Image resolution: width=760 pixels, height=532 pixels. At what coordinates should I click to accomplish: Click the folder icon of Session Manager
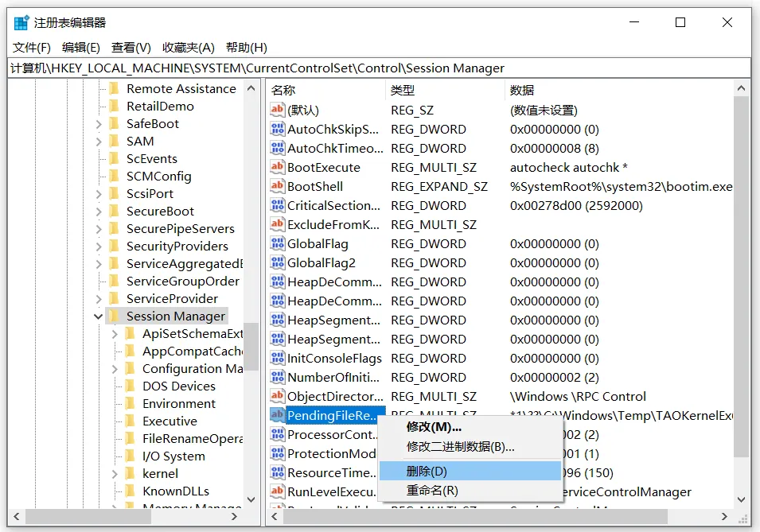(x=115, y=316)
